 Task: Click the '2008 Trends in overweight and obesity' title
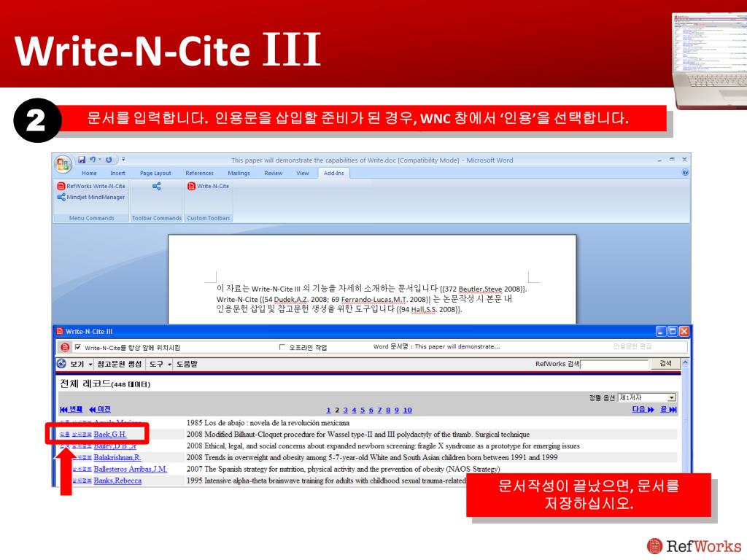pos(371,458)
